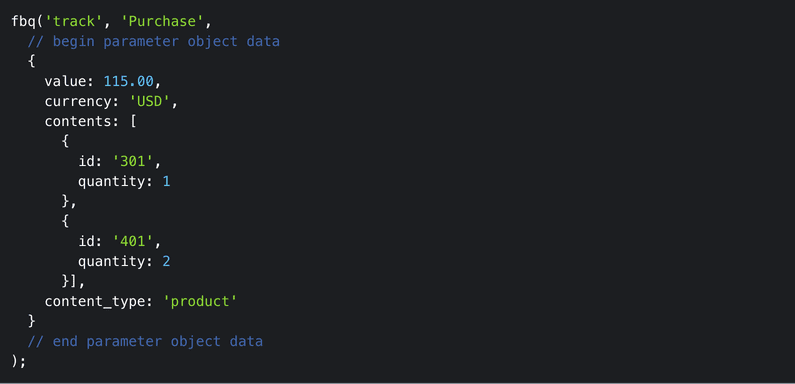Click the end parameter object data comment
Image resolution: width=795 pixels, height=384 pixels.
pos(145,341)
